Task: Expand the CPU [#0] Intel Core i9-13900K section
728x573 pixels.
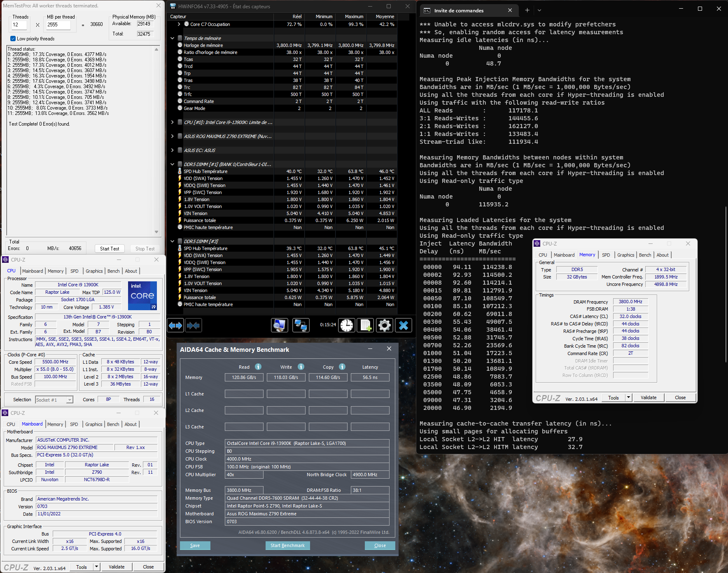Action: pos(173,122)
